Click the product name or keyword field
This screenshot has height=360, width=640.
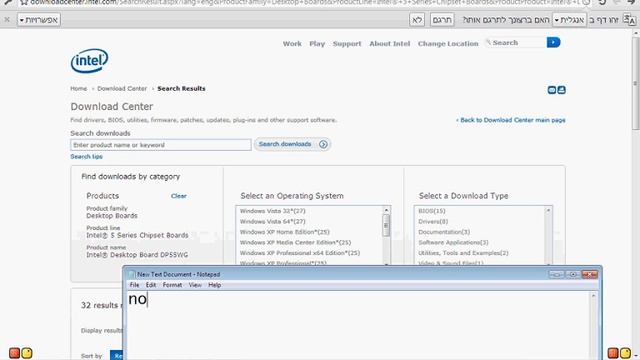(x=161, y=145)
